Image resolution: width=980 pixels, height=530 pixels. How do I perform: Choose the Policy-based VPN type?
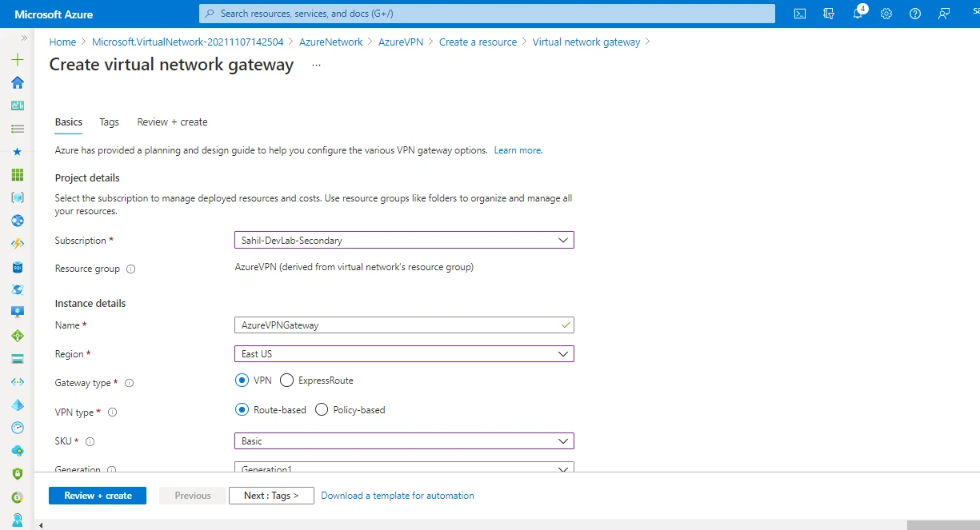coord(321,409)
